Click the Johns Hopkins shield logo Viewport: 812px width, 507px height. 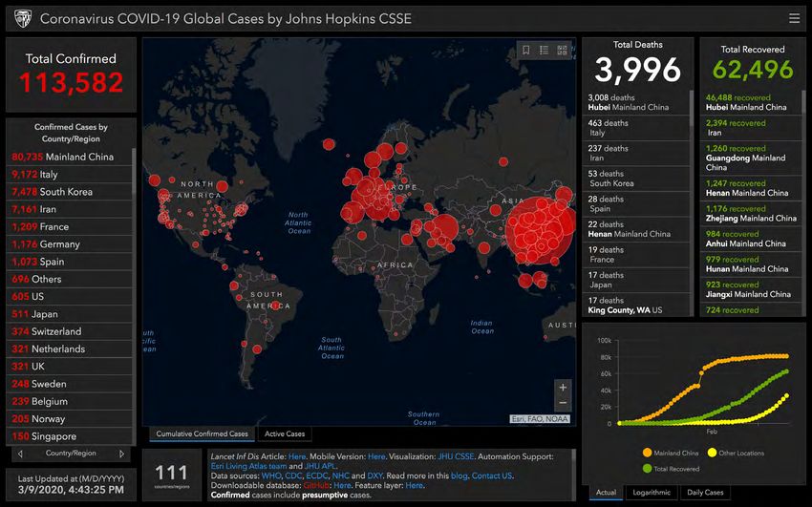click(23, 19)
